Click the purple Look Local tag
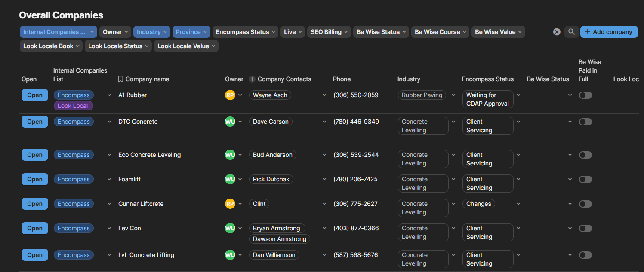 [73, 106]
